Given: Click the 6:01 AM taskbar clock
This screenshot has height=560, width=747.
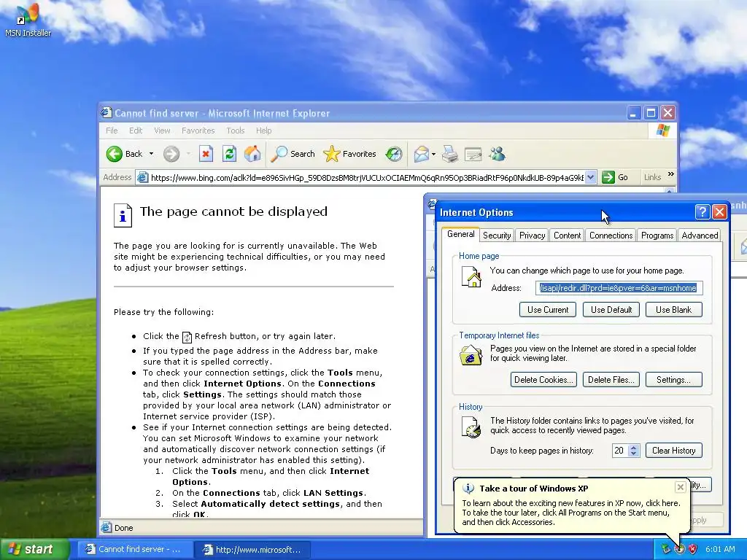Looking at the screenshot, I should pos(720,549).
